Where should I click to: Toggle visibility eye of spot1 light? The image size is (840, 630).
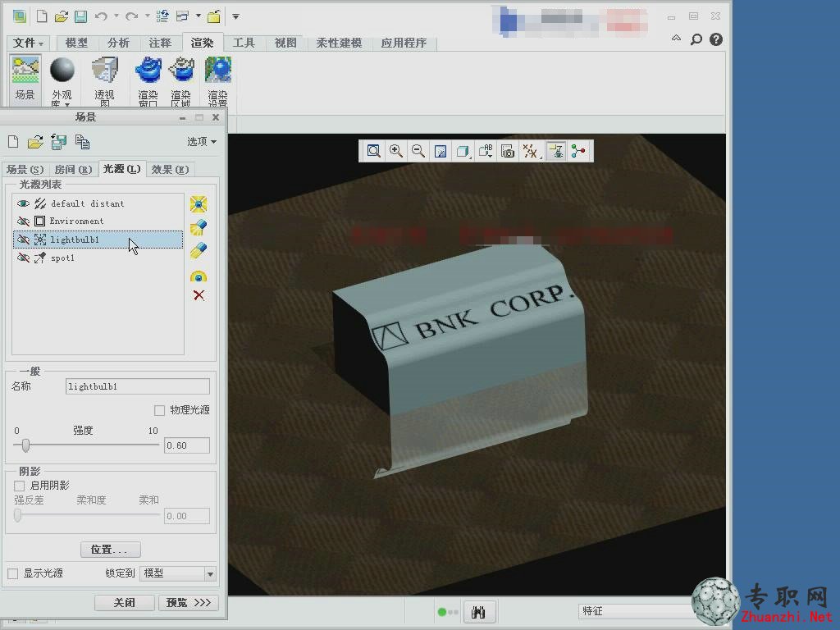tap(23, 258)
